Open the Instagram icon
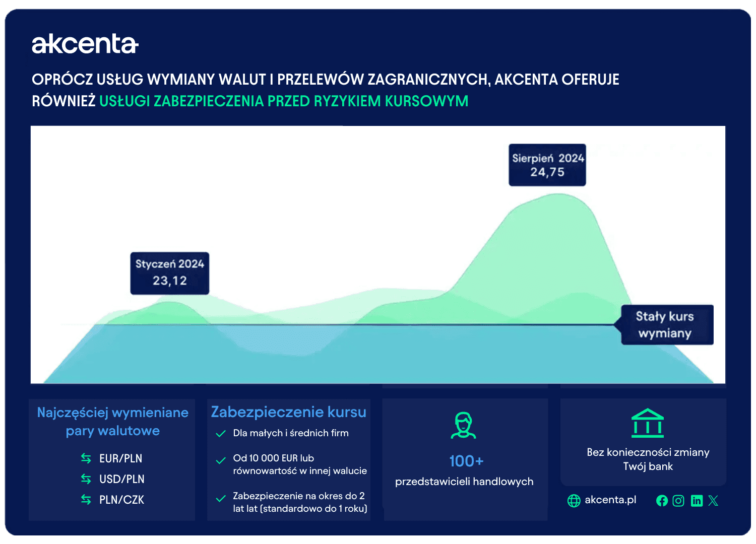This screenshot has width=756, height=544. tap(678, 501)
